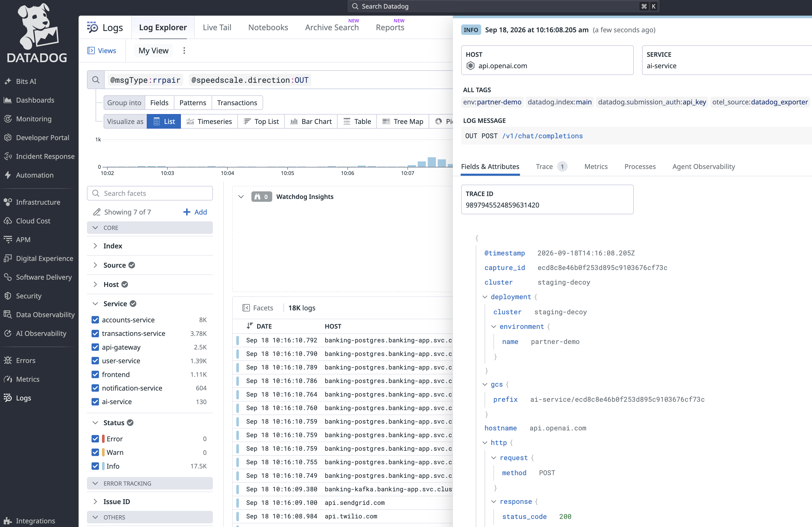
Task: Group into Patterns
Action: coord(193,103)
